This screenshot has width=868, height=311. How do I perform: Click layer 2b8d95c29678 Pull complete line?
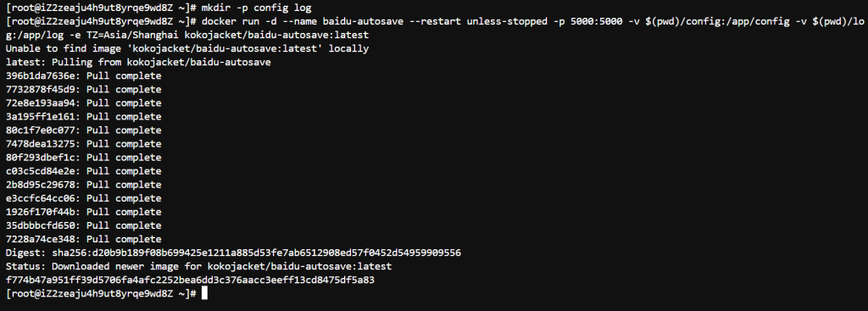[84, 184]
